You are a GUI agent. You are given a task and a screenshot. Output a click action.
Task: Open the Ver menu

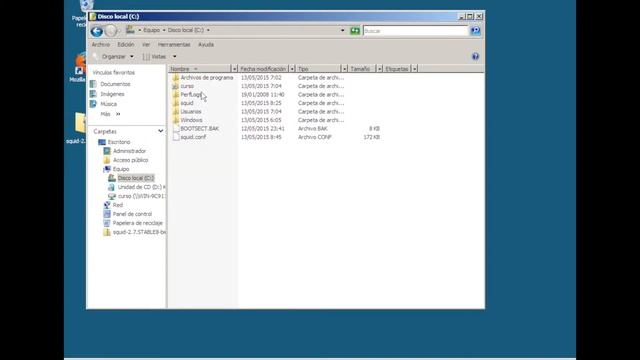coord(146,44)
